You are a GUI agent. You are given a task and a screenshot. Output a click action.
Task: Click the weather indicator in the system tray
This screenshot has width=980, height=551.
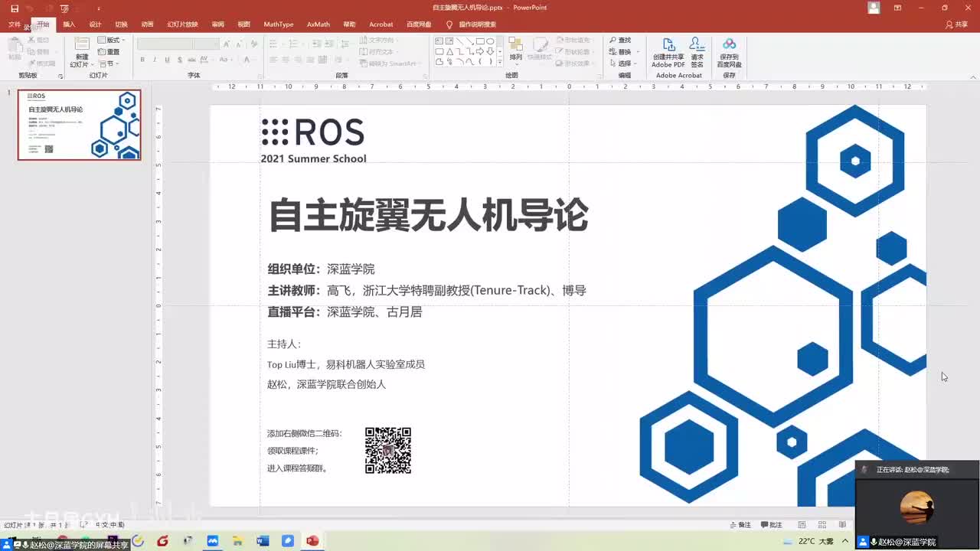[x=809, y=541]
